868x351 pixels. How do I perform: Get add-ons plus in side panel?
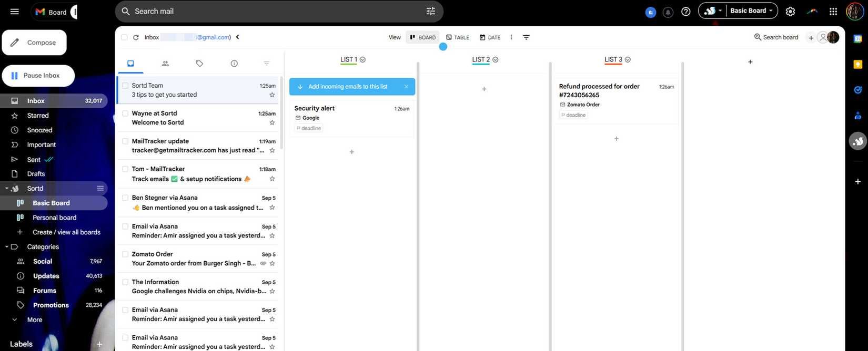(x=857, y=181)
